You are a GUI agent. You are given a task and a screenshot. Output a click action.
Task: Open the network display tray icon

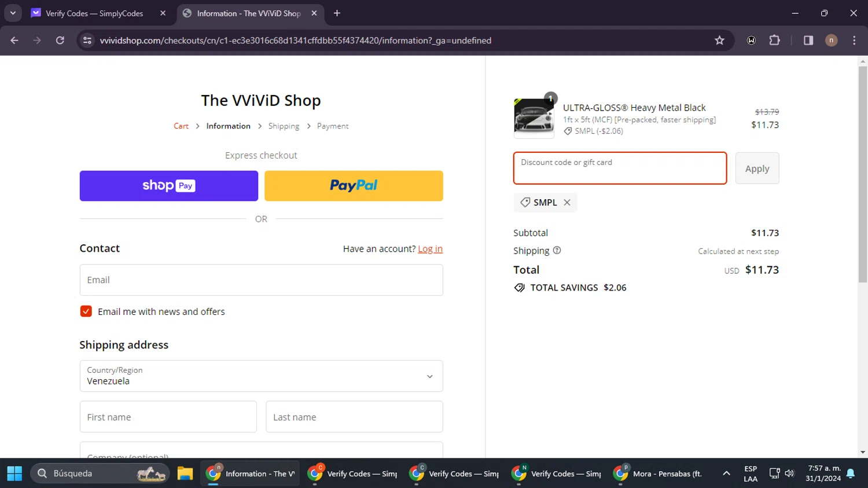pos(774,474)
